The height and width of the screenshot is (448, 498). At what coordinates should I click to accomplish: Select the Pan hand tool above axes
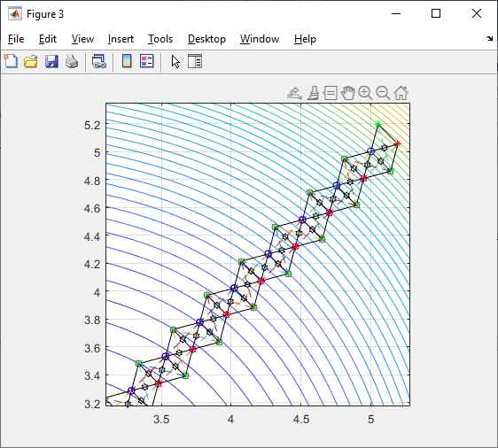347,93
